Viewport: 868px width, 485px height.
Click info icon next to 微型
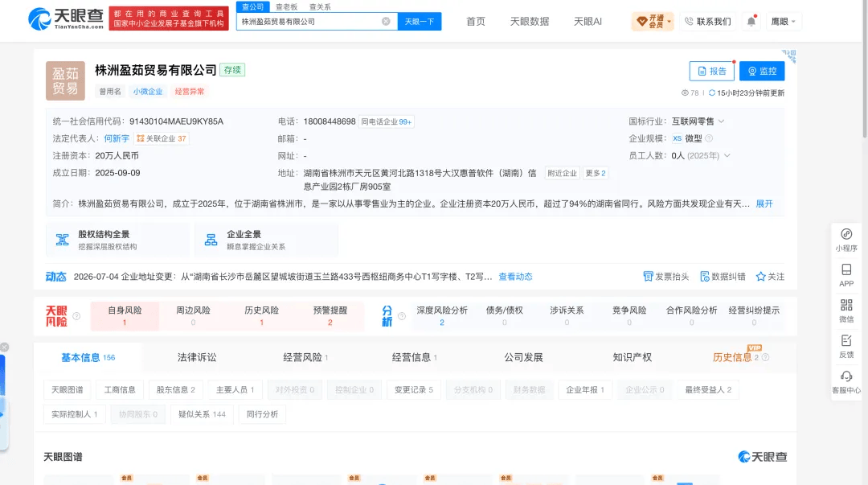tap(709, 138)
